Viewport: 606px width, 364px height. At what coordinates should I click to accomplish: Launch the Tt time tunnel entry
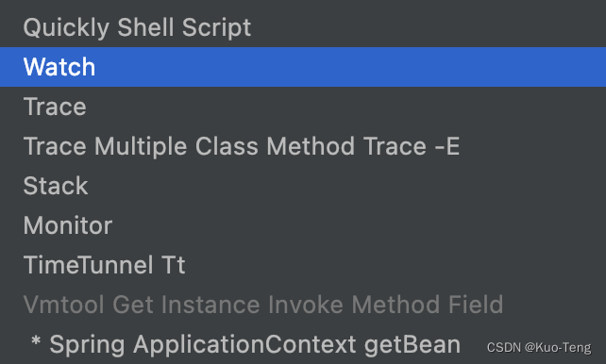(303, 265)
